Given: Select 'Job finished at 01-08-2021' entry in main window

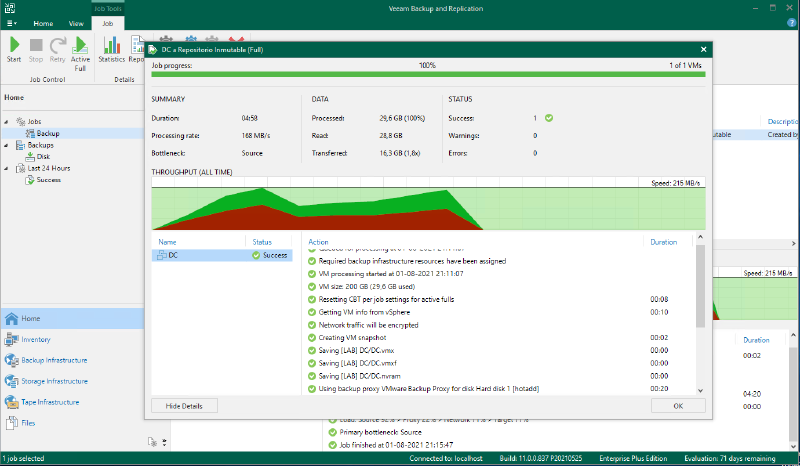Looking at the screenshot, I should [x=396, y=445].
